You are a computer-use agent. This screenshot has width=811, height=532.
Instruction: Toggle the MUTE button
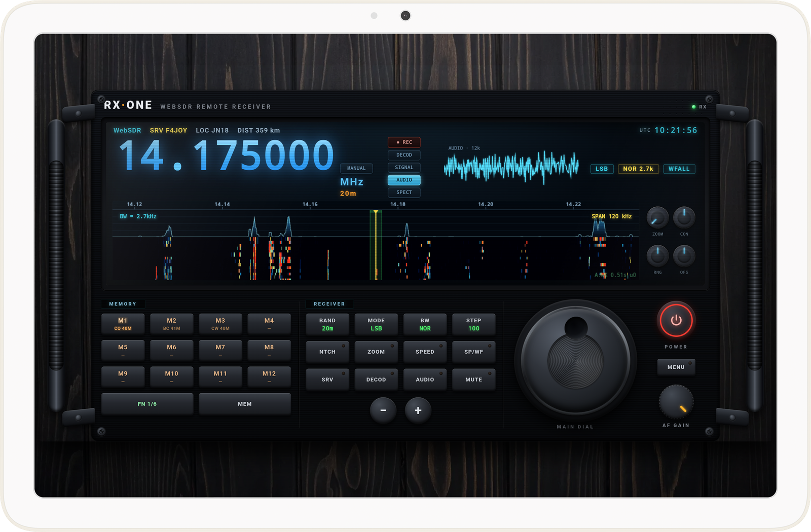[x=474, y=379]
